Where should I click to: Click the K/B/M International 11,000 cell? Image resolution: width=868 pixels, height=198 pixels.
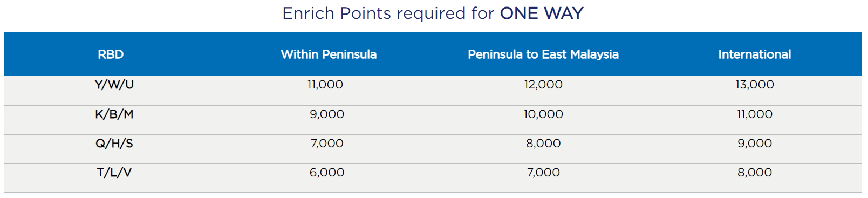click(754, 114)
